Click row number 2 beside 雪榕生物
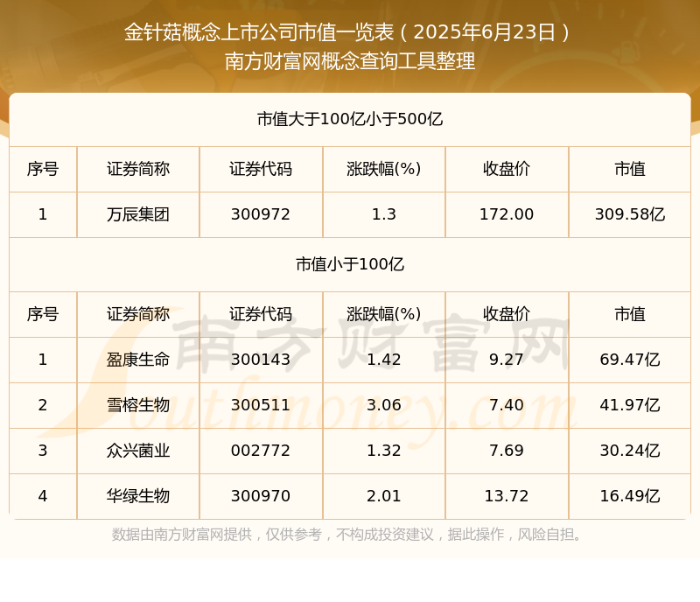The image size is (700, 602). click(x=43, y=405)
